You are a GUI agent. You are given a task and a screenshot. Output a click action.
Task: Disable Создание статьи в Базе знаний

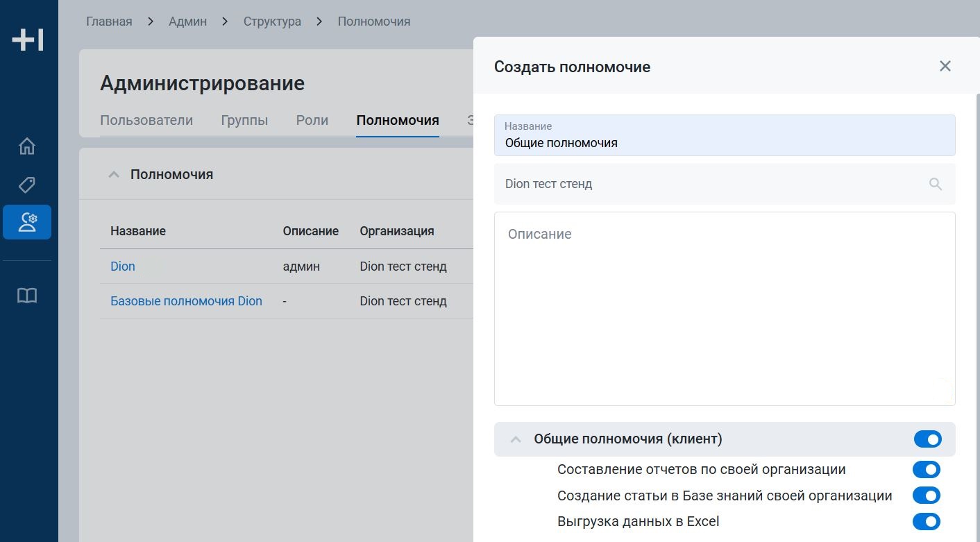pyautogui.click(x=926, y=496)
